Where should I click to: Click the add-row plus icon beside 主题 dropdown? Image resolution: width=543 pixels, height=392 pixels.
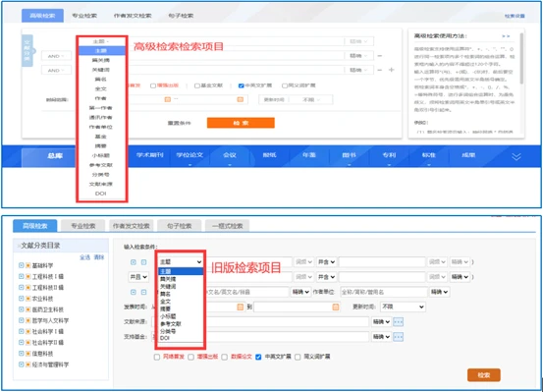[134, 262]
